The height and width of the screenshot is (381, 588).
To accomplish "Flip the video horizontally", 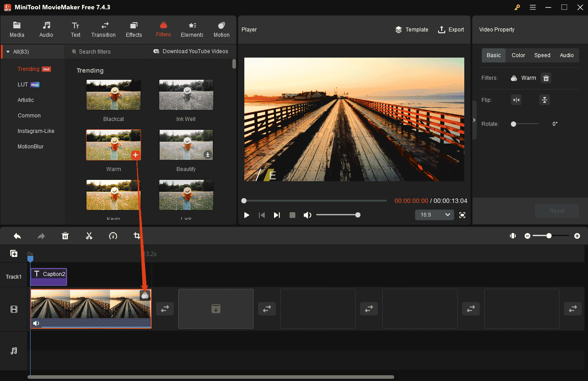I will pos(516,100).
